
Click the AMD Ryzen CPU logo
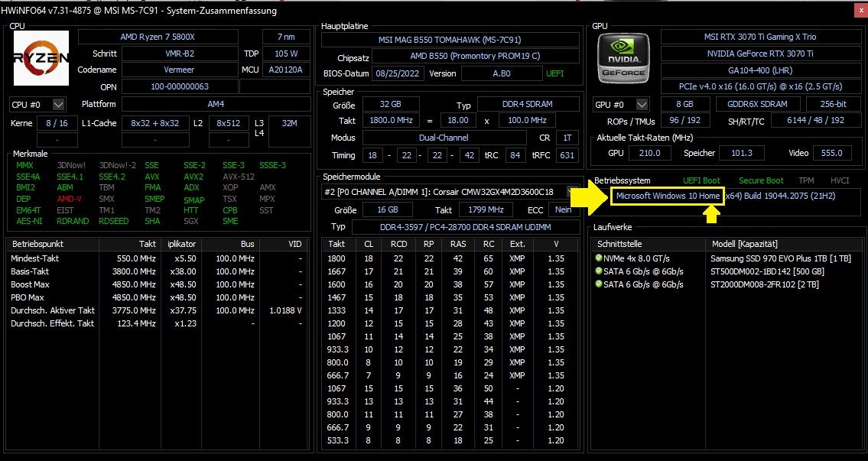pyautogui.click(x=41, y=57)
